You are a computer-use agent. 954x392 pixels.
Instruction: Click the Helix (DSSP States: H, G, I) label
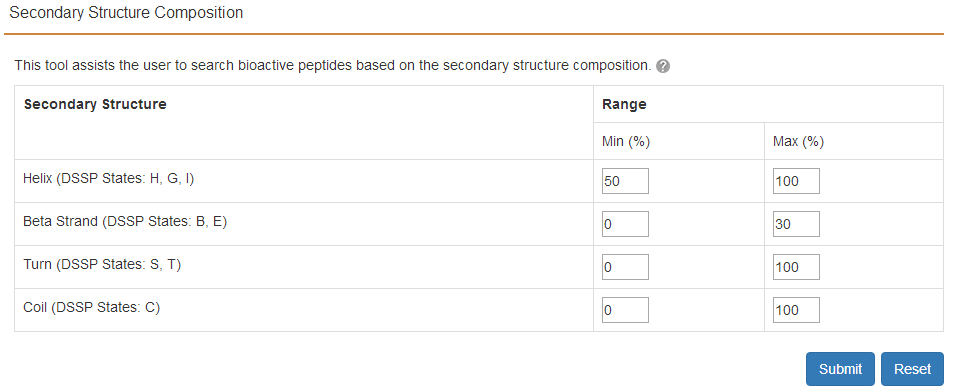click(108, 179)
